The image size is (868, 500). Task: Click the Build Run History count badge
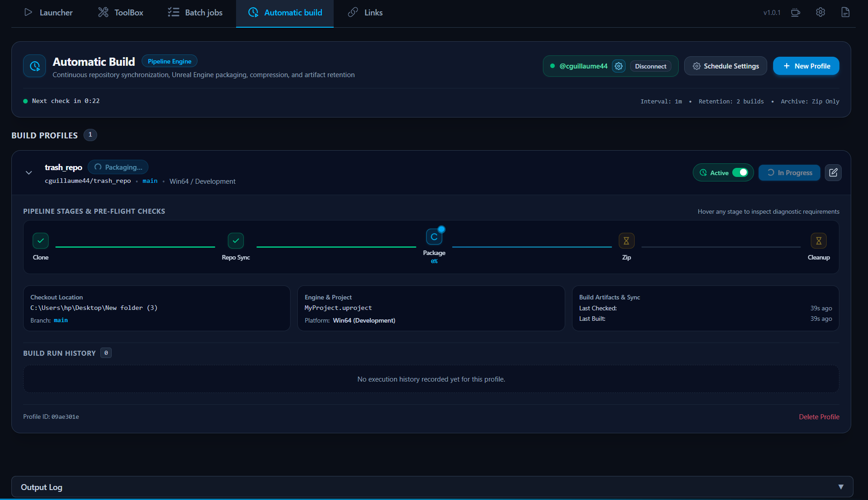coord(106,353)
